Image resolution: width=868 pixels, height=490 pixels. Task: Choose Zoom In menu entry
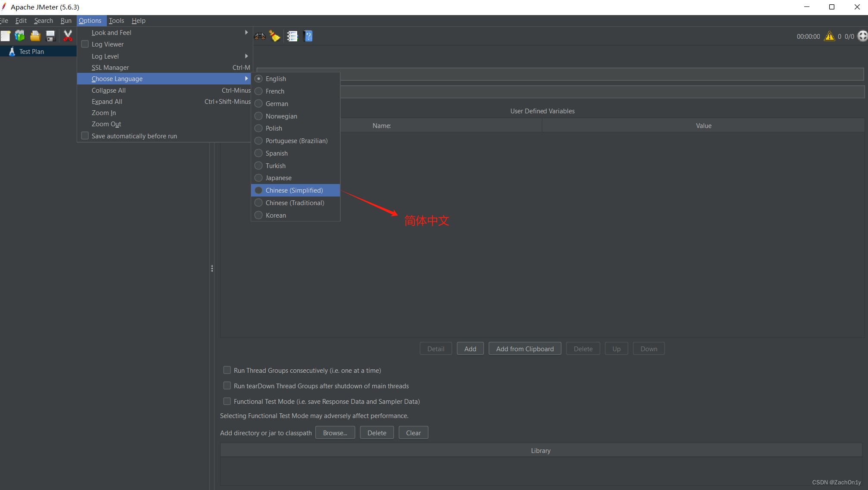pyautogui.click(x=165, y=112)
